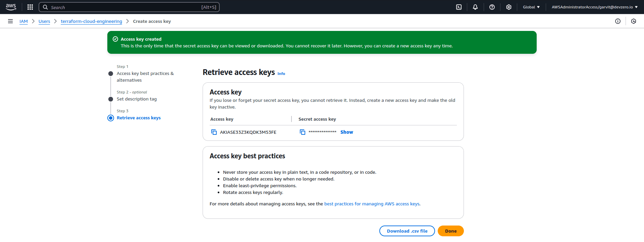Go to the IAM breadcrumb
The width and height of the screenshot is (644, 242).
(23, 21)
